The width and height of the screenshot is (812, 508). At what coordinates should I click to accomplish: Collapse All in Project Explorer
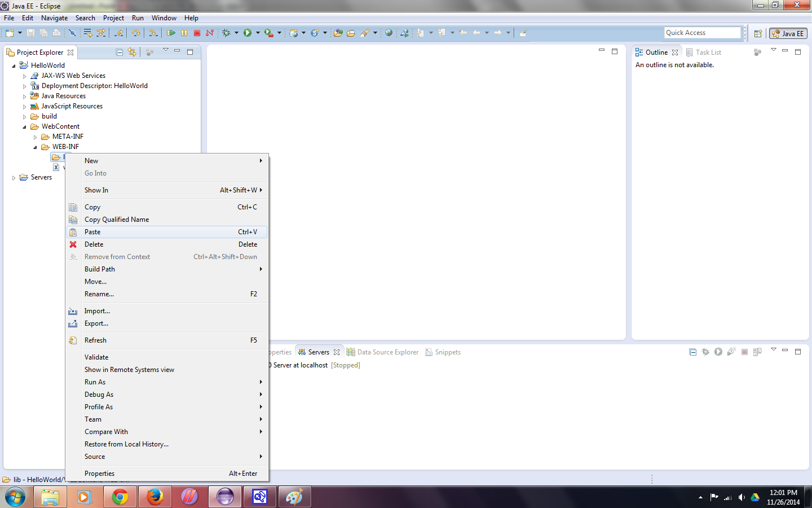[120, 52]
